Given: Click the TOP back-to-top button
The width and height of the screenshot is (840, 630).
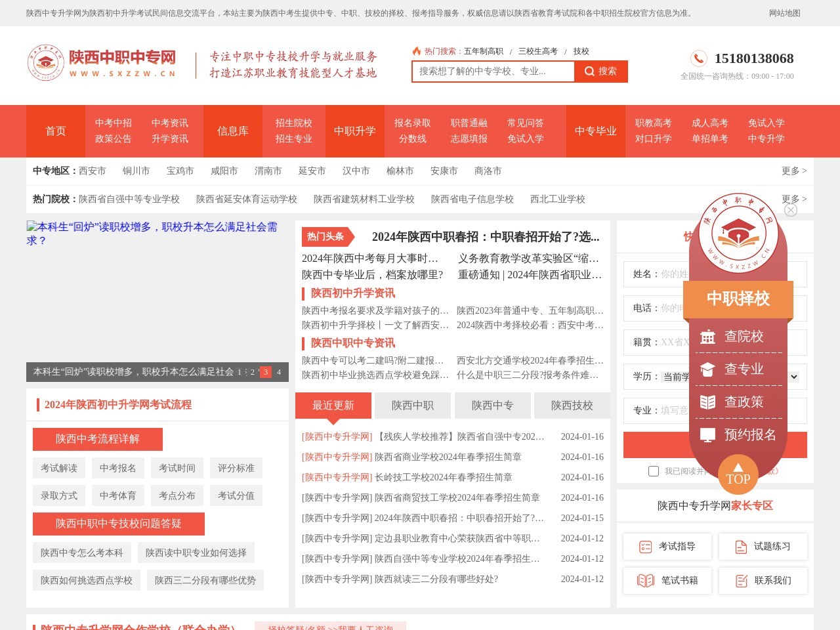Looking at the screenshot, I should pyautogui.click(x=738, y=474).
